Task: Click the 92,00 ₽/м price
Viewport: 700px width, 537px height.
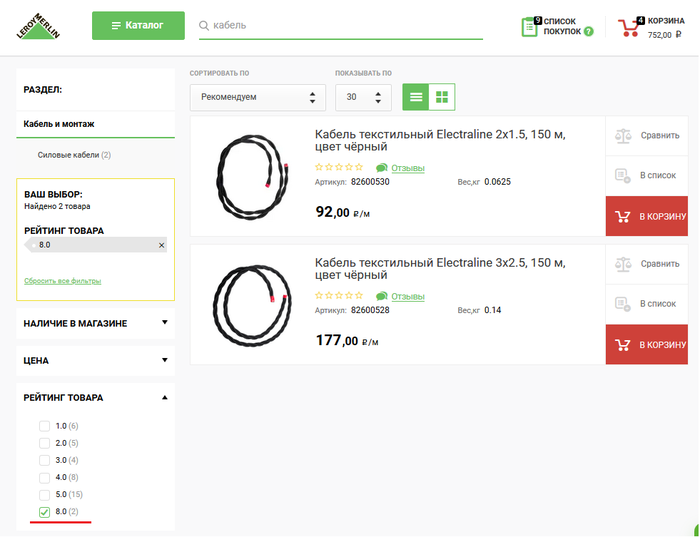Action: (343, 212)
